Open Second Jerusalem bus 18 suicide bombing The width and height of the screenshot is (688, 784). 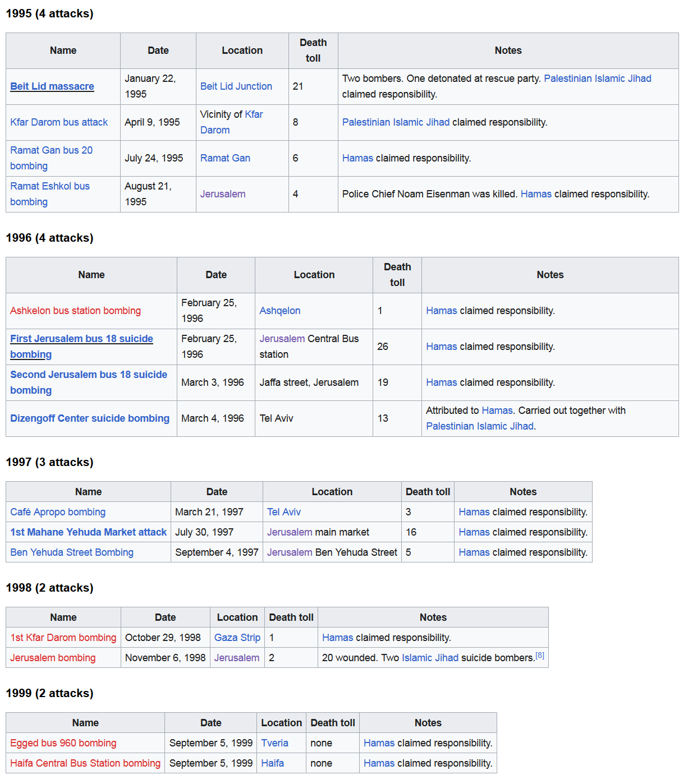[x=89, y=382]
